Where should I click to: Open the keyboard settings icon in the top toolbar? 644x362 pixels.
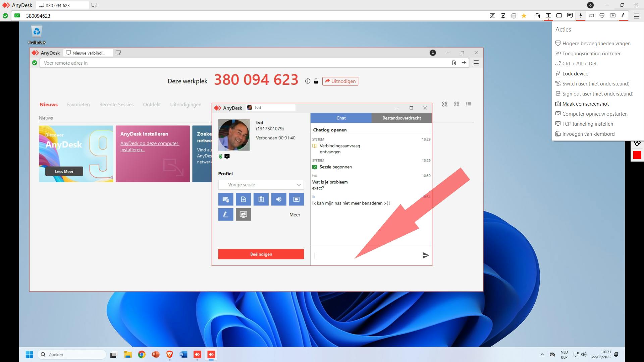click(x=591, y=16)
